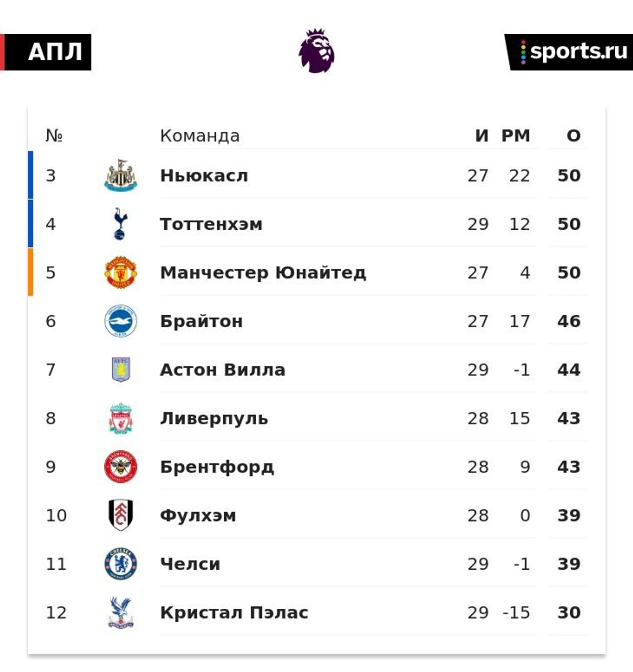Click the Newcastle club crest
The height and width of the screenshot is (672, 633).
pos(121,175)
